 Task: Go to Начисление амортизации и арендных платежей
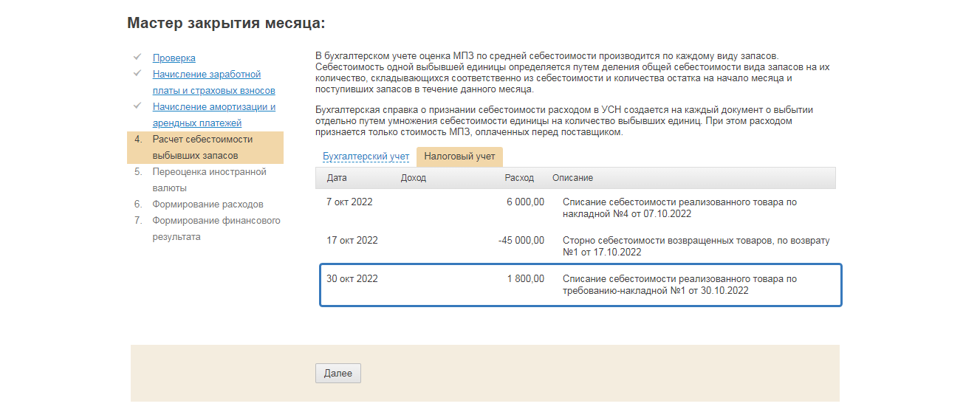pos(213,114)
